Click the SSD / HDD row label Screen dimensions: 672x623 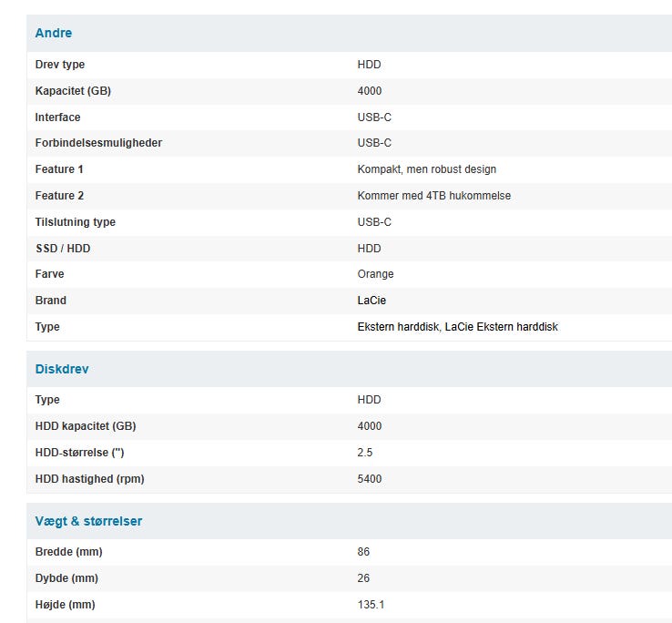click(63, 249)
